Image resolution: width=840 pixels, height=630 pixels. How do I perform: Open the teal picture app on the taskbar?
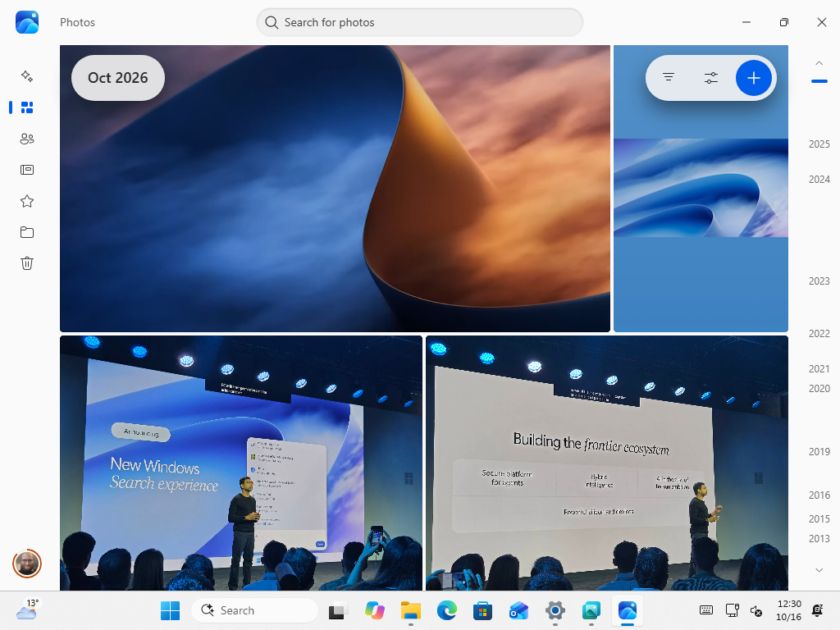[591, 610]
